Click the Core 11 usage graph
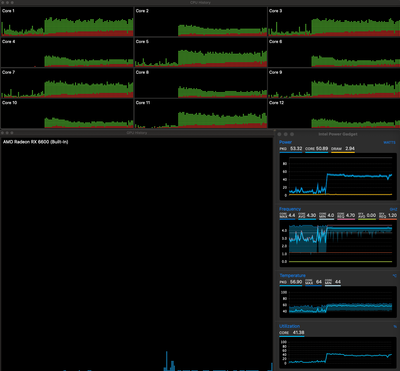Image resolution: width=400 pixels, height=371 pixels. tap(201, 114)
